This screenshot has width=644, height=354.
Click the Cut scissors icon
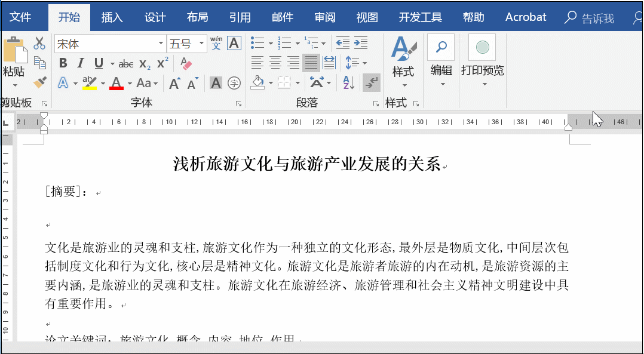tap(39, 43)
